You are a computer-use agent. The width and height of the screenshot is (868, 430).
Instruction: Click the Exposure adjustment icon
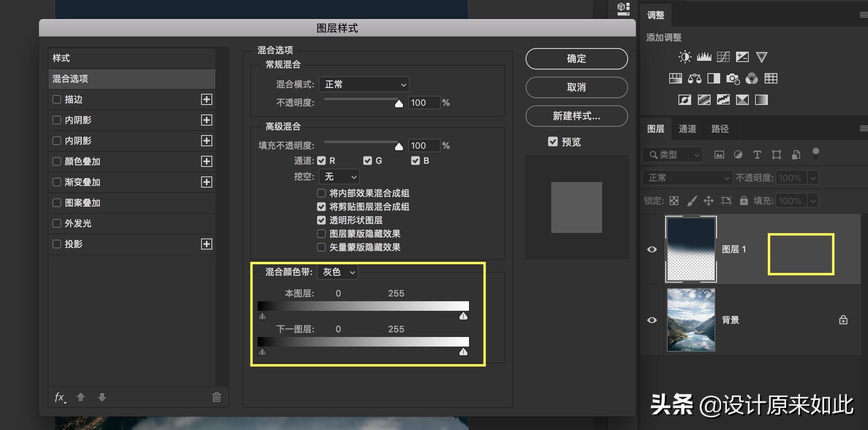pos(742,57)
